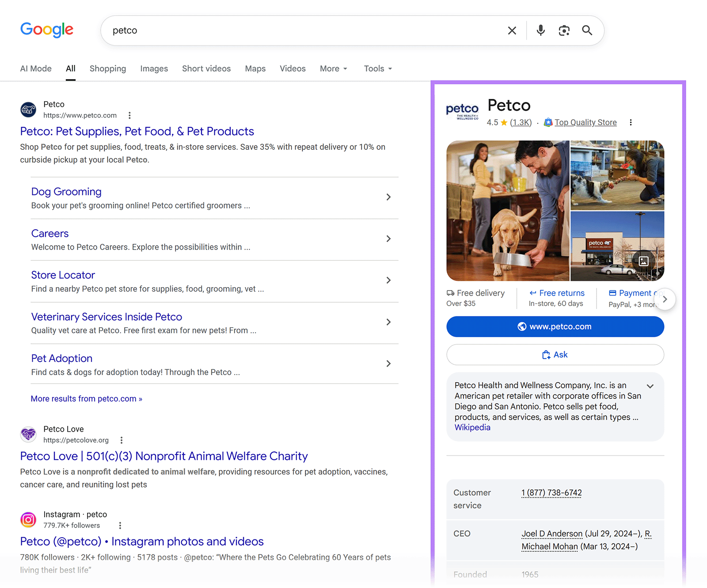
Task: Select the All results tab
Action: (x=71, y=68)
